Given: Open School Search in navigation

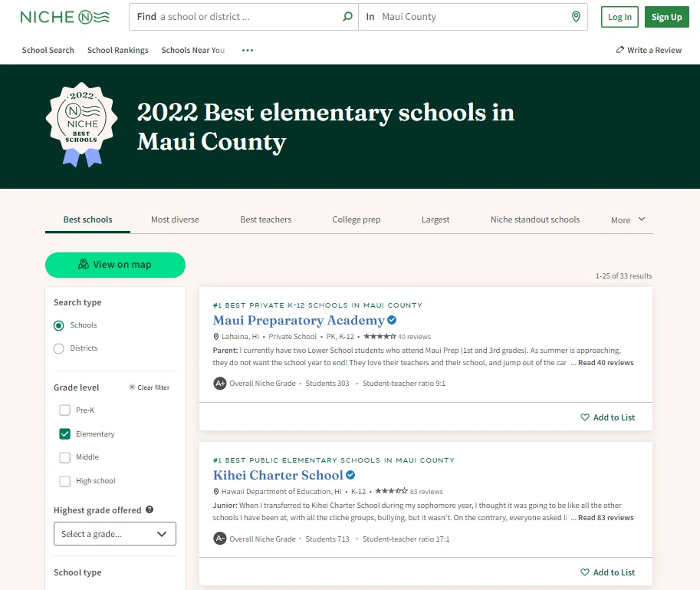Looking at the screenshot, I should tap(48, 50).
